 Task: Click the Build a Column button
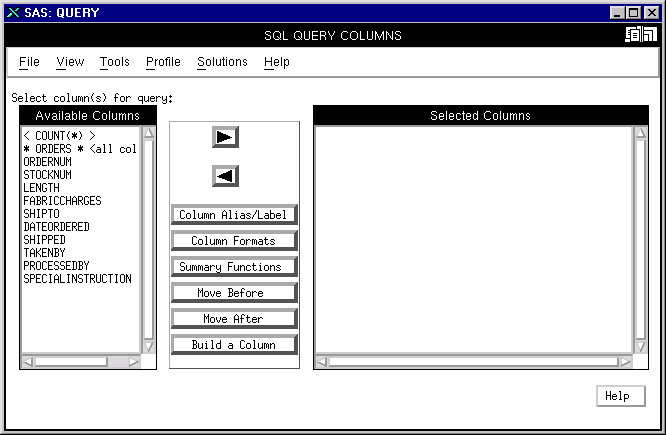pyautogui.click(x=234, y=345)
